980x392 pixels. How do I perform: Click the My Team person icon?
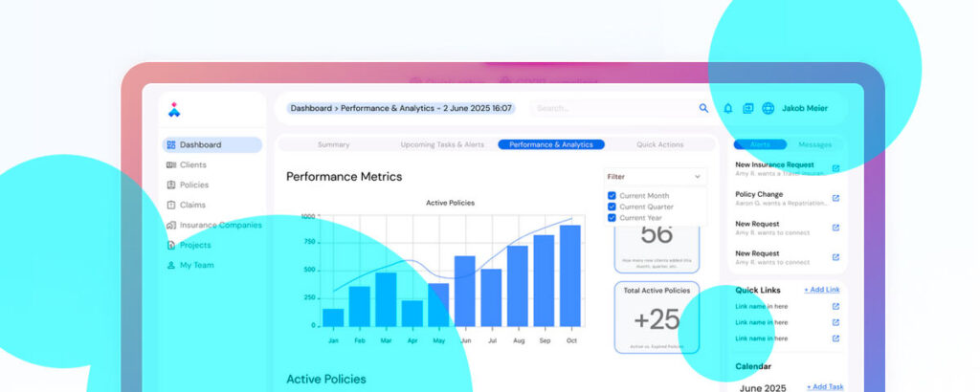coord(171,265)
